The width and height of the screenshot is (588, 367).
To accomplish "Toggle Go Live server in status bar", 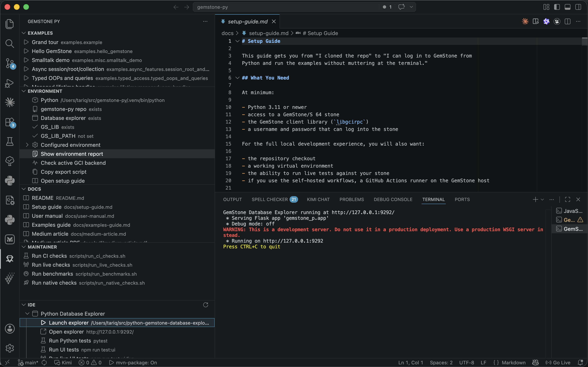I will (x=558, y=362).
